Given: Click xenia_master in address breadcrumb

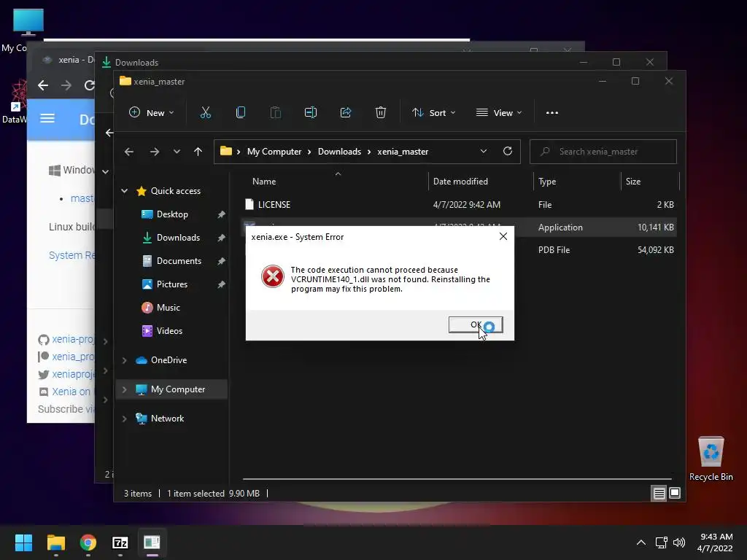Looking at the screenshot, I should 403,152.
